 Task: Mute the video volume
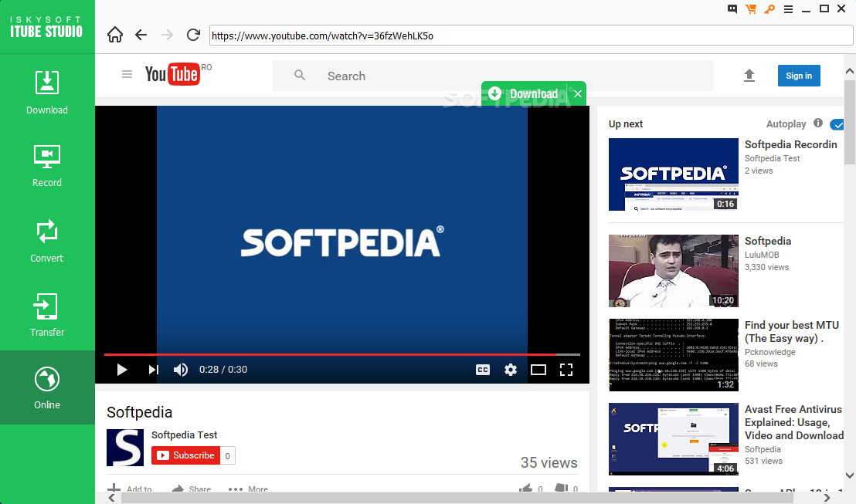(x=181, y=370)
